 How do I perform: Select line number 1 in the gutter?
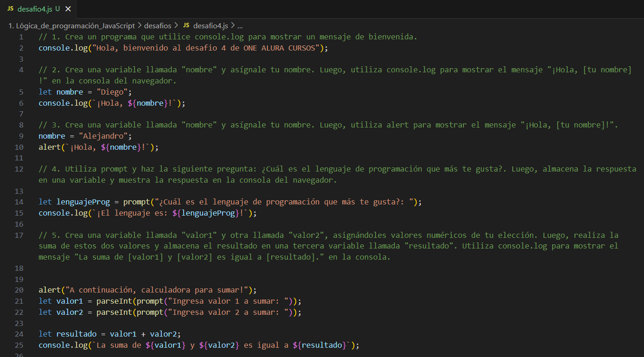click(x=21, y=37)
